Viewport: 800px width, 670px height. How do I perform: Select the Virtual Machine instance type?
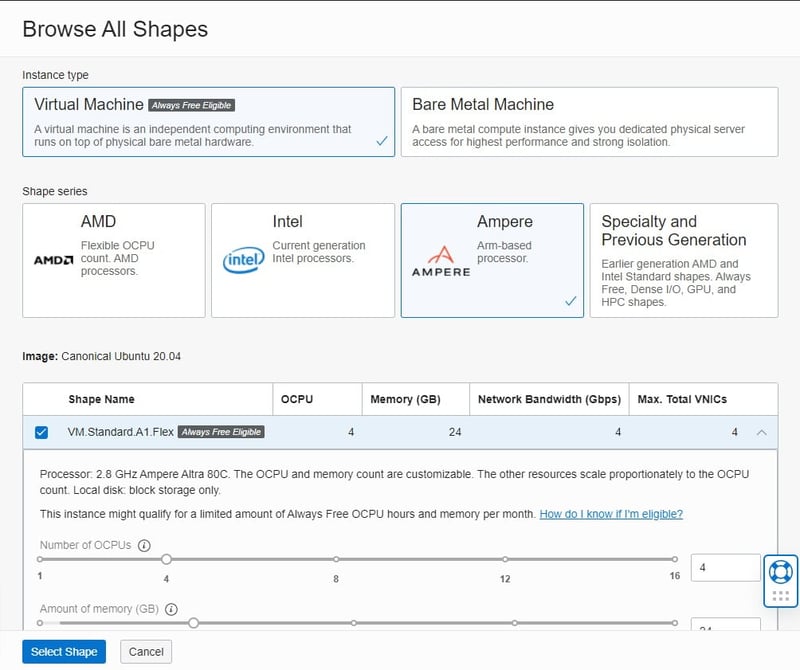(x=208, y=122)
